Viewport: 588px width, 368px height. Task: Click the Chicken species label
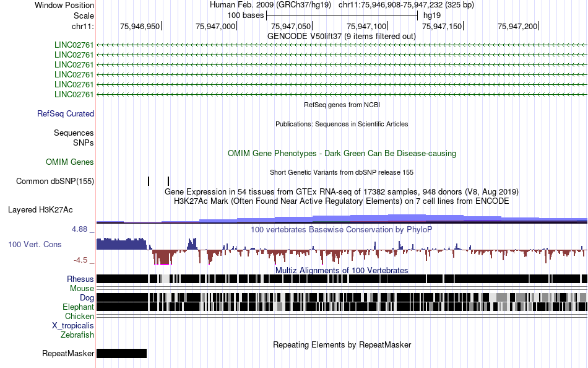tap(79, 316)
